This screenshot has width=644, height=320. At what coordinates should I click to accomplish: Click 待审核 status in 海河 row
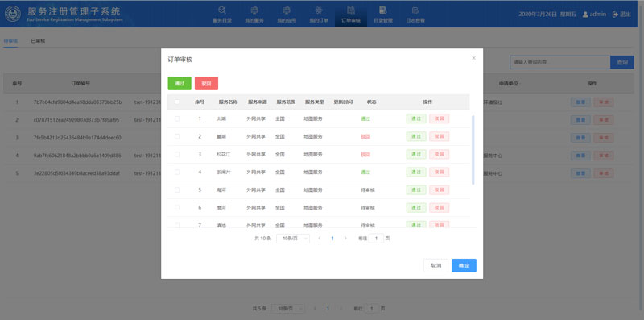[x=368, y=190]
